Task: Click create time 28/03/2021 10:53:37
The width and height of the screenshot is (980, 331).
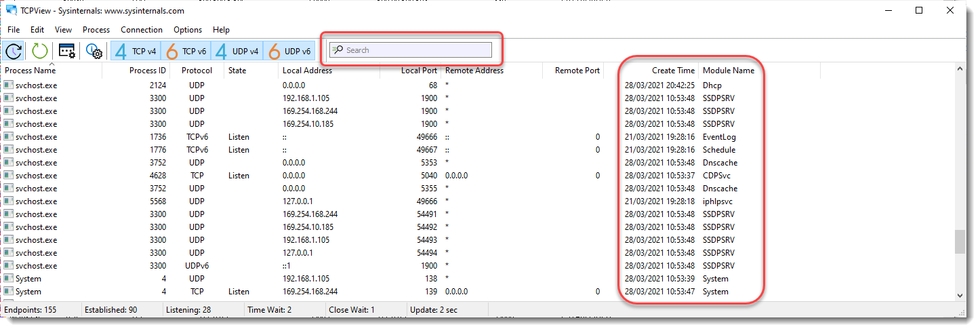Action: point(659,176)
